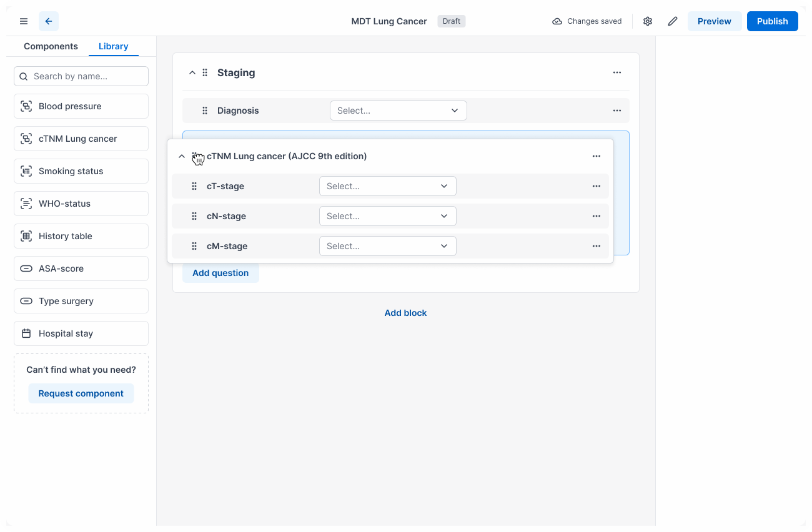The width and height of the screenshot is (812, 532).
Task: Click the Can't find what you need text
Action: 81,370
